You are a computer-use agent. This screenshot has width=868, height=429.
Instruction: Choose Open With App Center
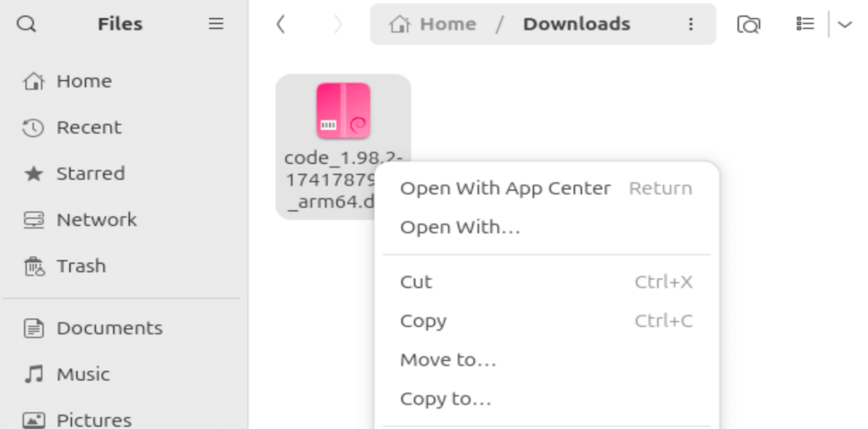(505, 187)
